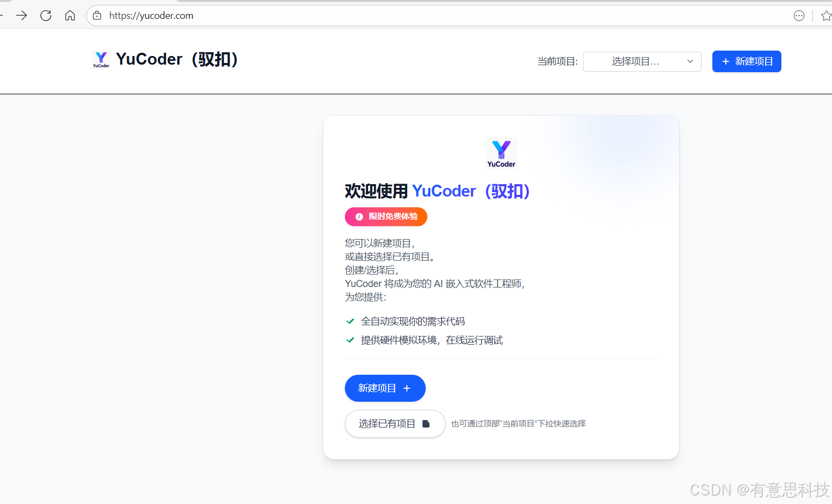Click the 限时免费体验 badge
The image size is (832, 504).
click(x=386, y=216)
